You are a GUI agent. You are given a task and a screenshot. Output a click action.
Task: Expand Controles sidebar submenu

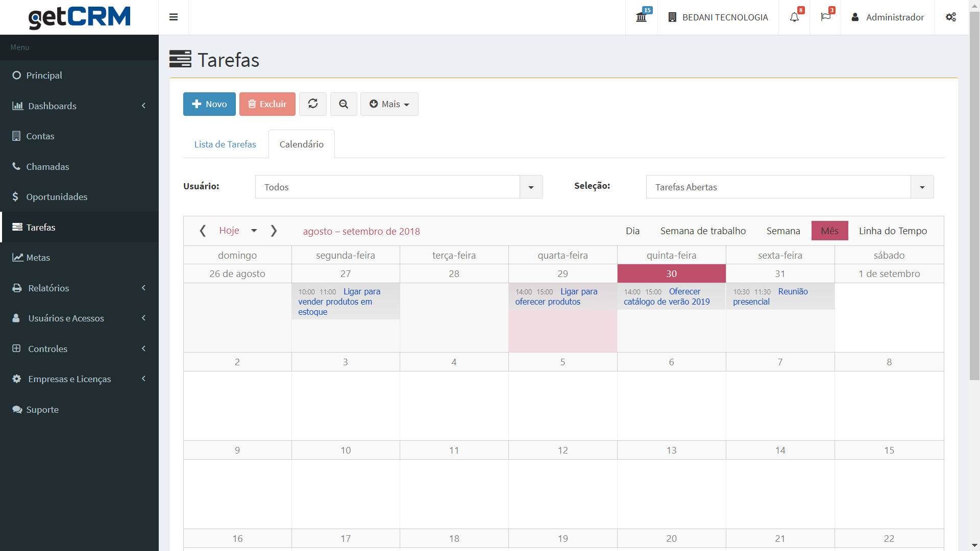80,349
